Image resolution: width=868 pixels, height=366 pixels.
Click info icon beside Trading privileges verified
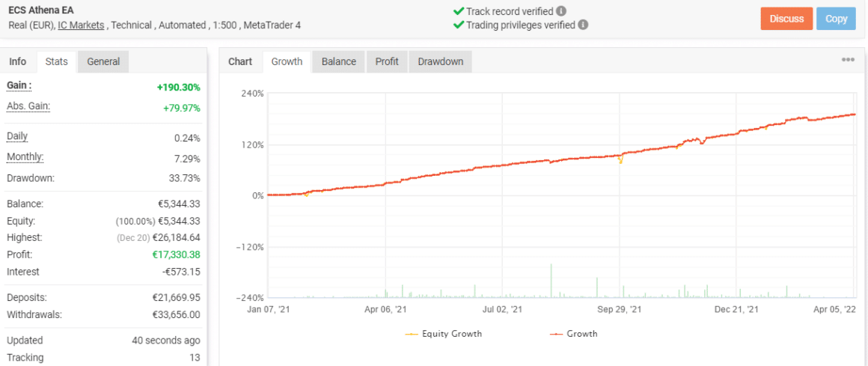click(583, 25)
